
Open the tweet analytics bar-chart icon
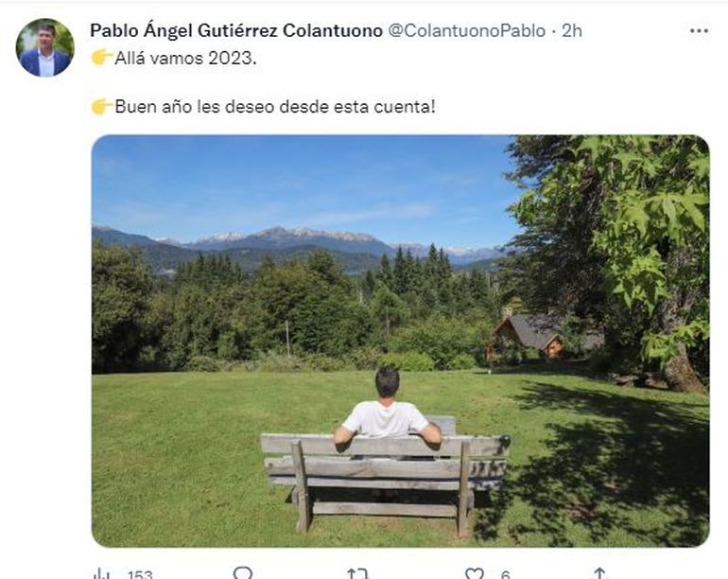102,573
